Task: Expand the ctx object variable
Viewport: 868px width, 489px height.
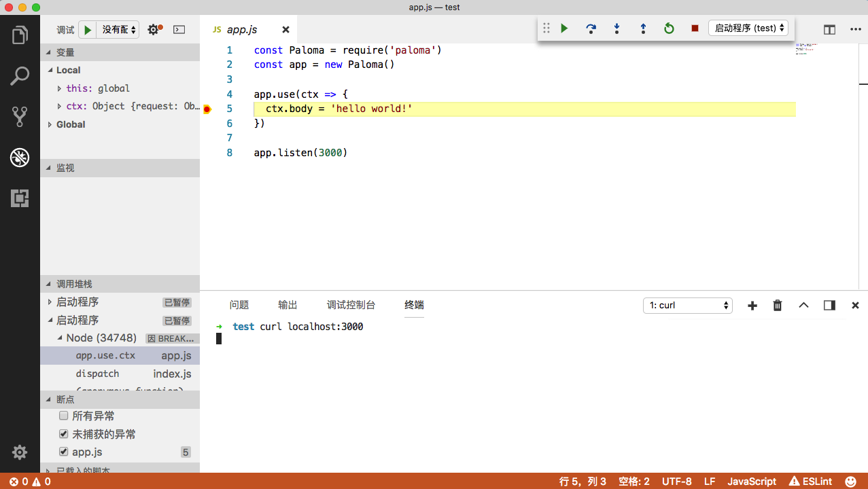Action: pos(60,107)
